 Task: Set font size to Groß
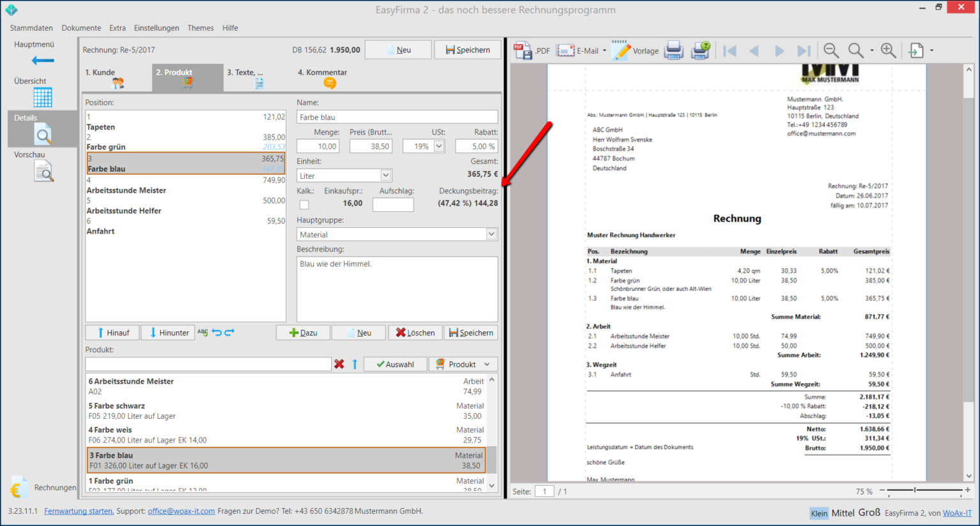[x=869, y=513]
